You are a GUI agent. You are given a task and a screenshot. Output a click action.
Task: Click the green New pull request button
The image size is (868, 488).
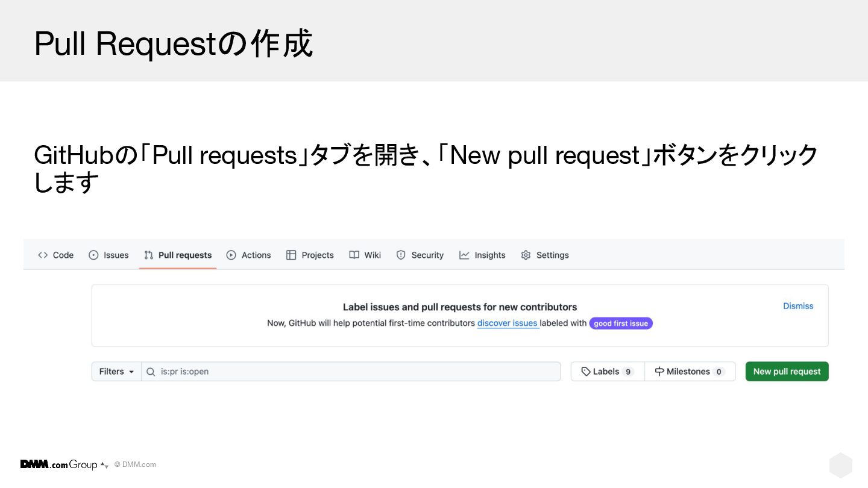[x=787, y=371]
